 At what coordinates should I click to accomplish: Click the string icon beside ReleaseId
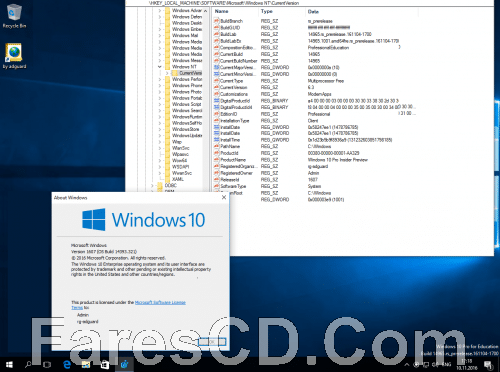pyautogui.click(x=216, y=180)
